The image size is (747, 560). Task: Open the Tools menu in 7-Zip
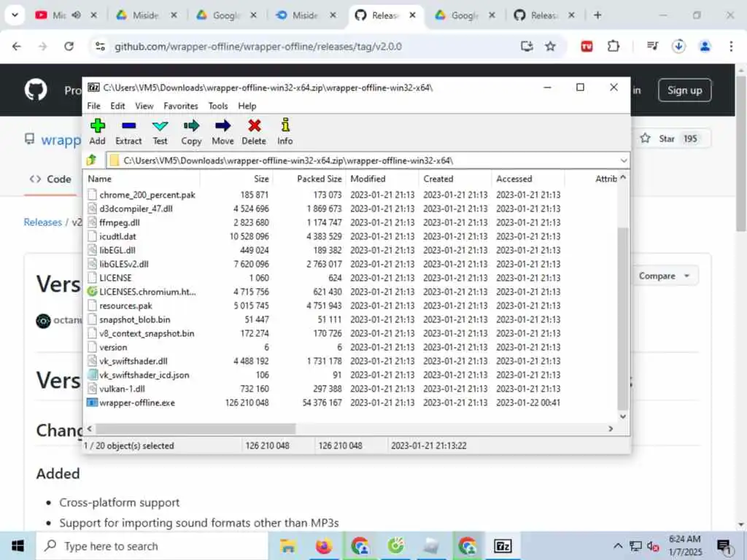pyautogui.click(x=217, y=106)
